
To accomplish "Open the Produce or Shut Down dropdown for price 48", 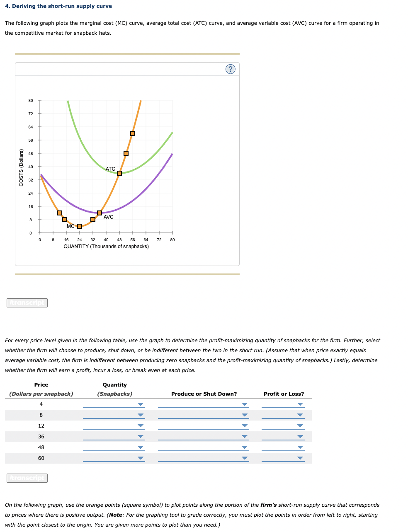I will click(244, 447).
